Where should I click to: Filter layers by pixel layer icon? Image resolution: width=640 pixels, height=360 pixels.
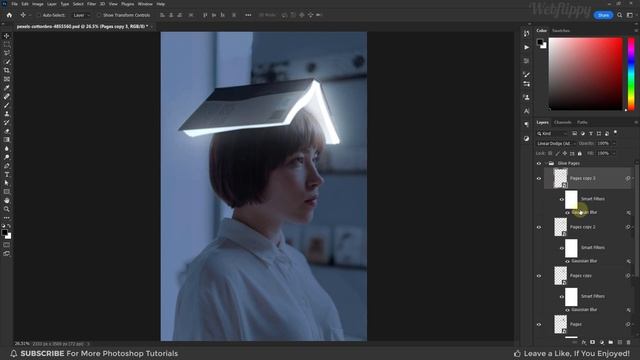(575, 133)
